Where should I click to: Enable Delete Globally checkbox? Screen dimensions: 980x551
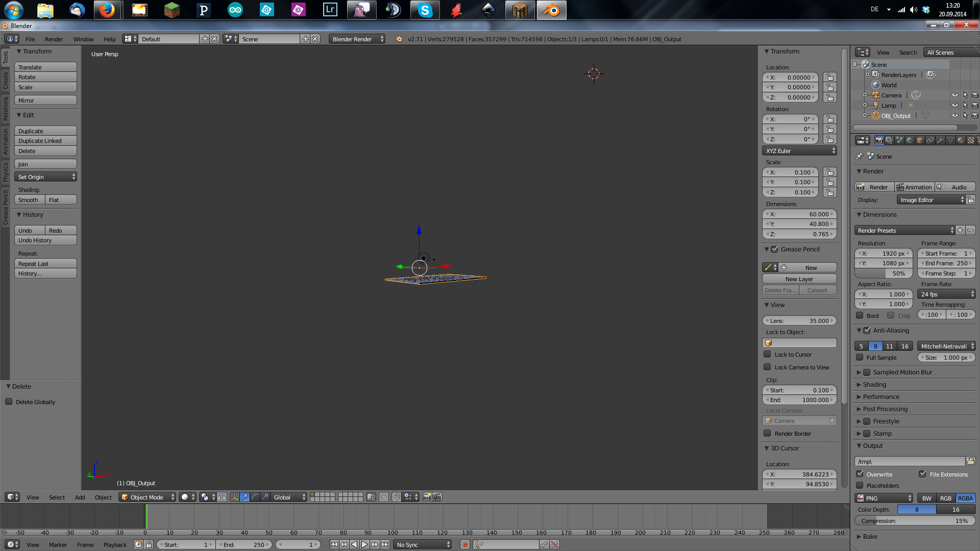tap(9, 402)
